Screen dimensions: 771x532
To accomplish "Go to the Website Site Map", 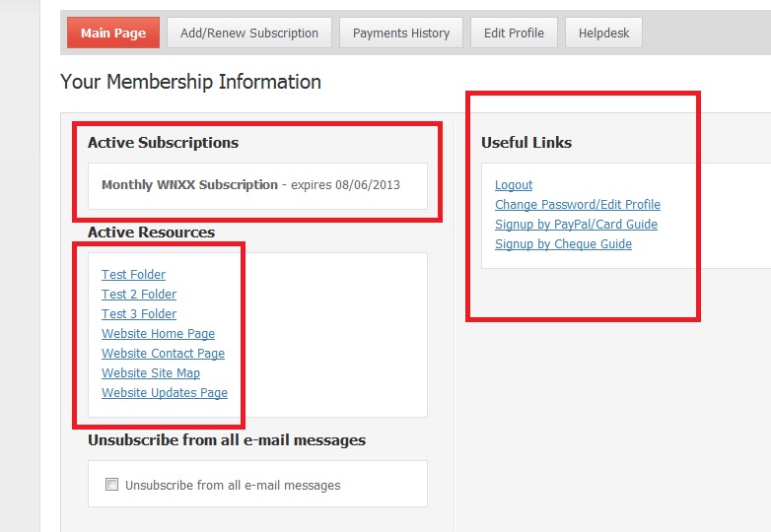I will pos(151,373).
